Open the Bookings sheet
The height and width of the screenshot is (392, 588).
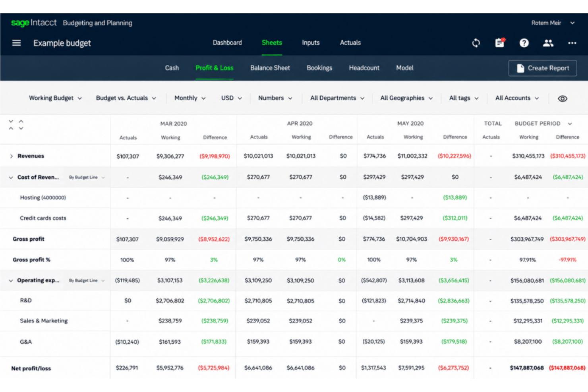pos(319,68)
